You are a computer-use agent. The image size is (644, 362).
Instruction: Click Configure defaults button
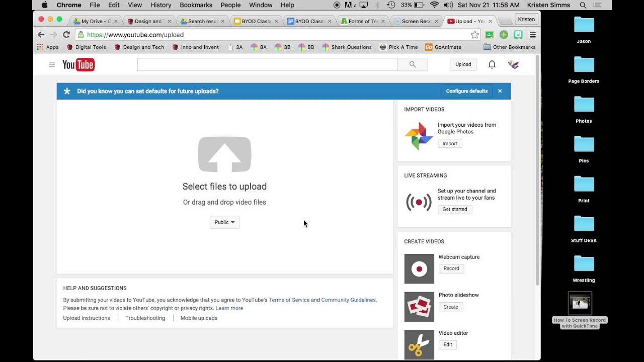(467, 91)
